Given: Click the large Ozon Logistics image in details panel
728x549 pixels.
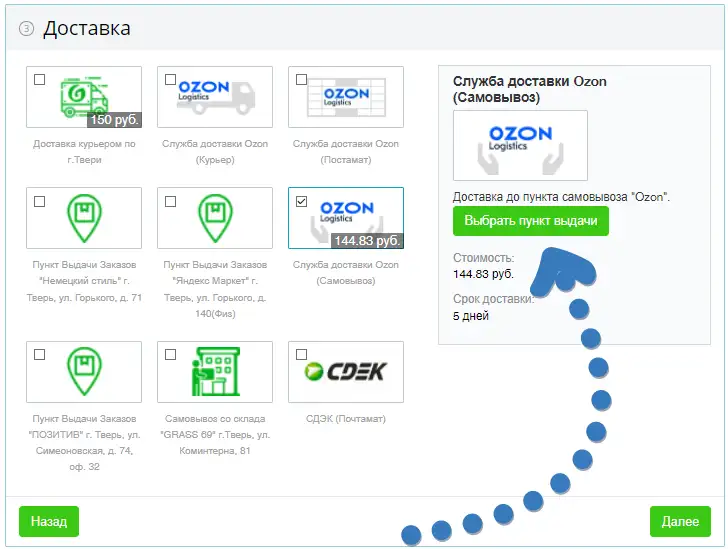Looking at the screenshot, I should coord(520,145).
